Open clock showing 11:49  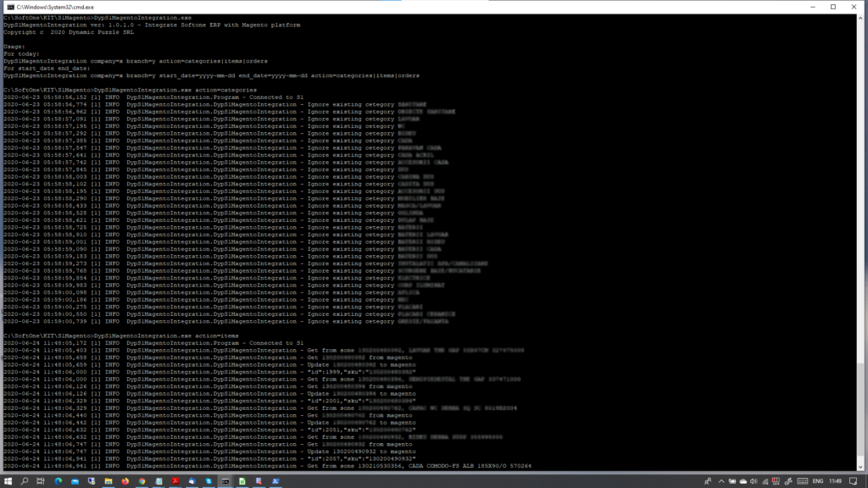(835, 481)
